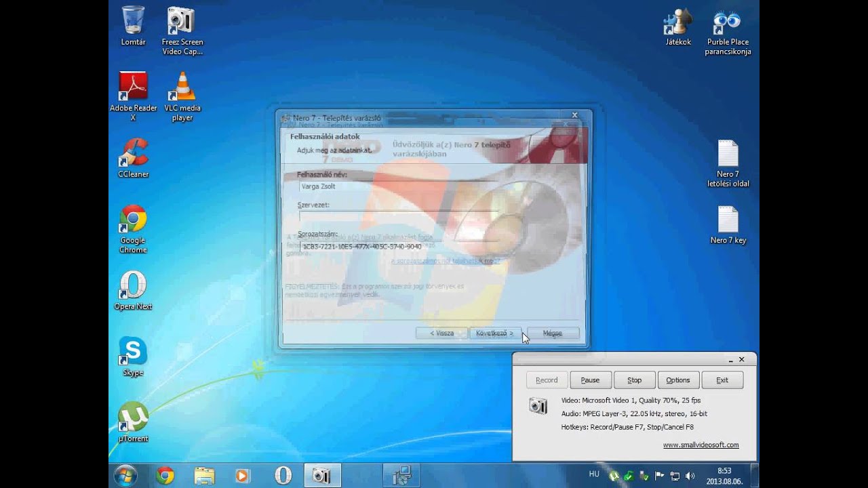Open Skype desktop shortcut

(133, 352)
